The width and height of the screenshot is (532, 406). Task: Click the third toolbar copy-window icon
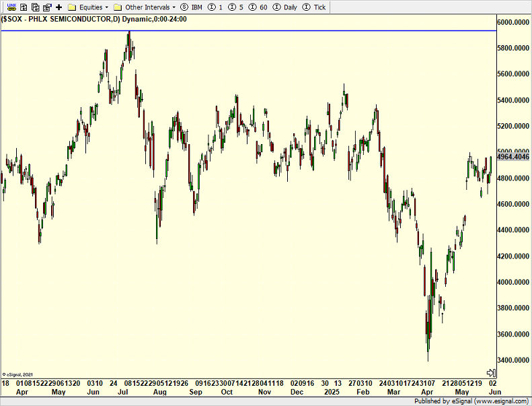point(35,7)
